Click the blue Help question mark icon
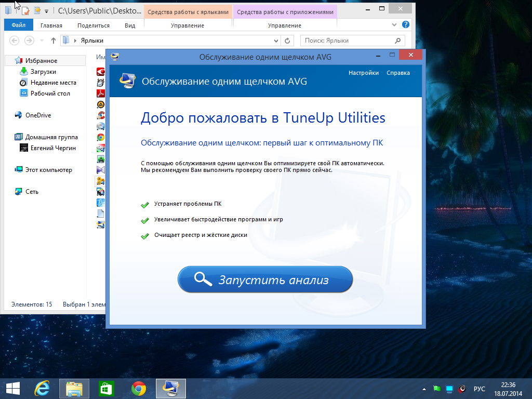The height and width of the screenshot is (399, 532). [x=405, y=25]
